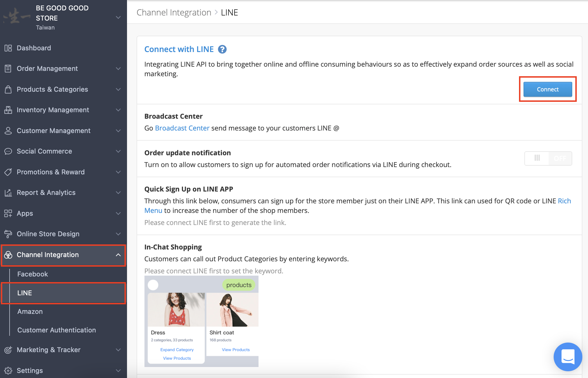Click the Taiwan store region label
Viewport: 588px width, 378px height.
(x=45, y=28)
